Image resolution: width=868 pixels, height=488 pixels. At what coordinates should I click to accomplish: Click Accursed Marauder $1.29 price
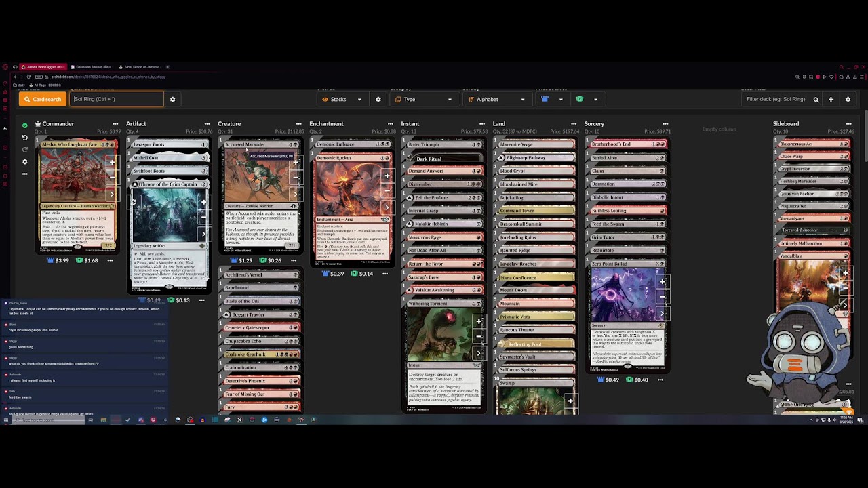pos(241,260)
